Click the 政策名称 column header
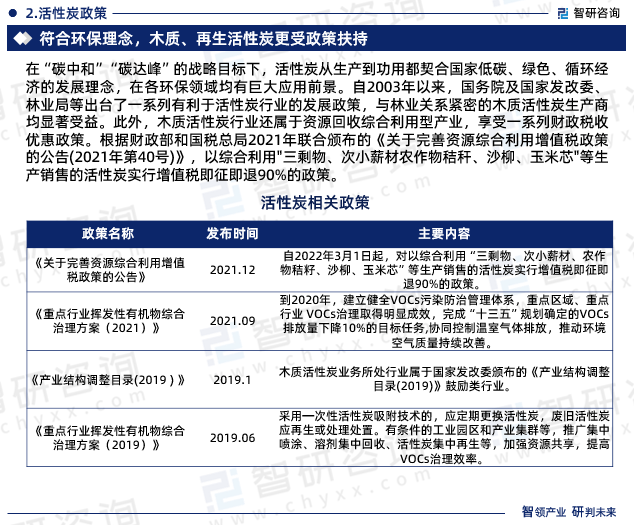Image resolution: width=634 pixels, height=525 pixels. (108, 233)
